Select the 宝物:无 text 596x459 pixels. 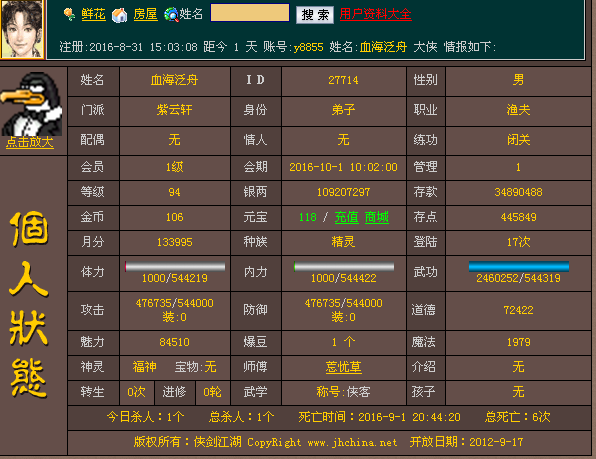tap(195, 367)
